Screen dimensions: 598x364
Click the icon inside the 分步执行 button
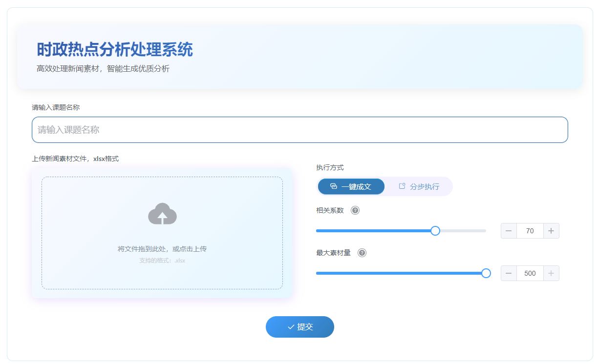pyautogui.click(x=402, y=186)
